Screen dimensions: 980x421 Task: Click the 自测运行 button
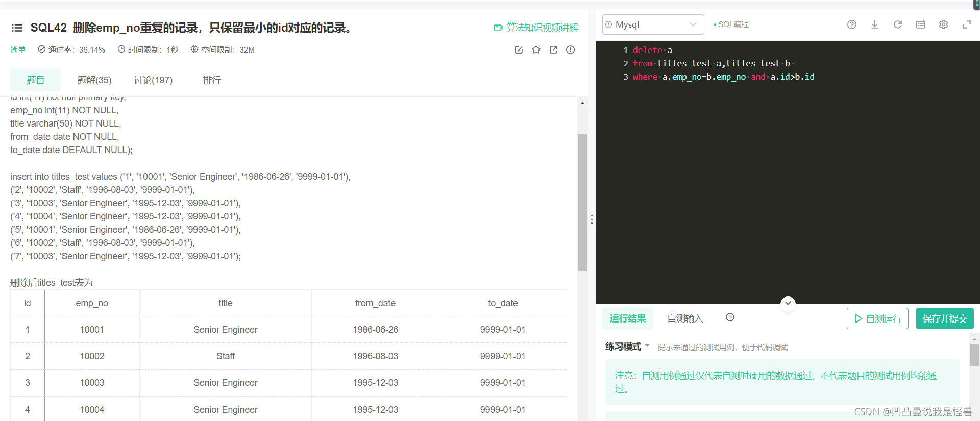point(877,318)
